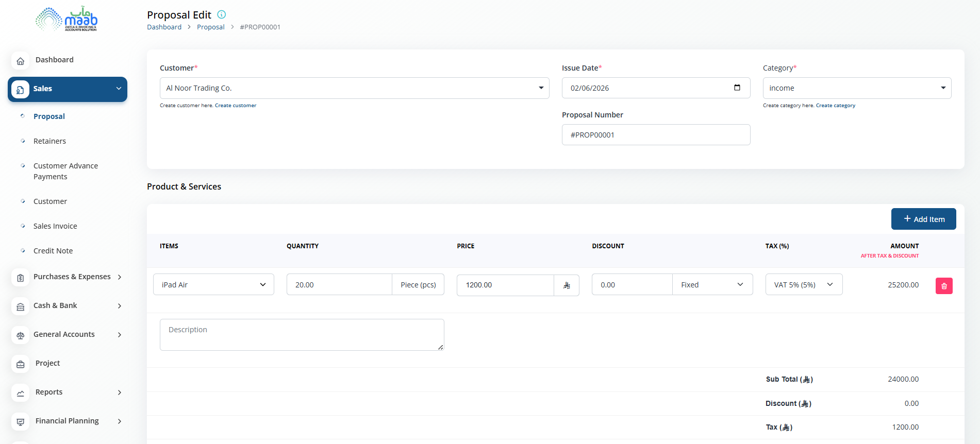
Task: Click the Proposal breadcrumb link
Action: pos(210,27)
